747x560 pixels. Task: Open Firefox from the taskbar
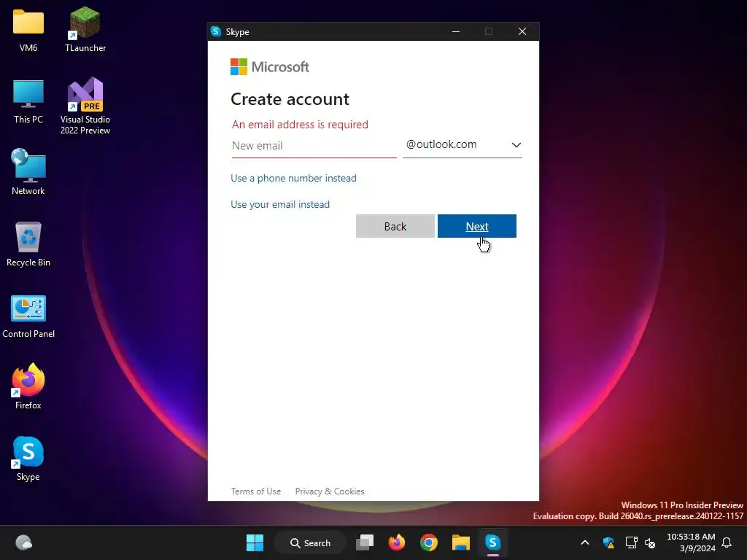(396, 542)
